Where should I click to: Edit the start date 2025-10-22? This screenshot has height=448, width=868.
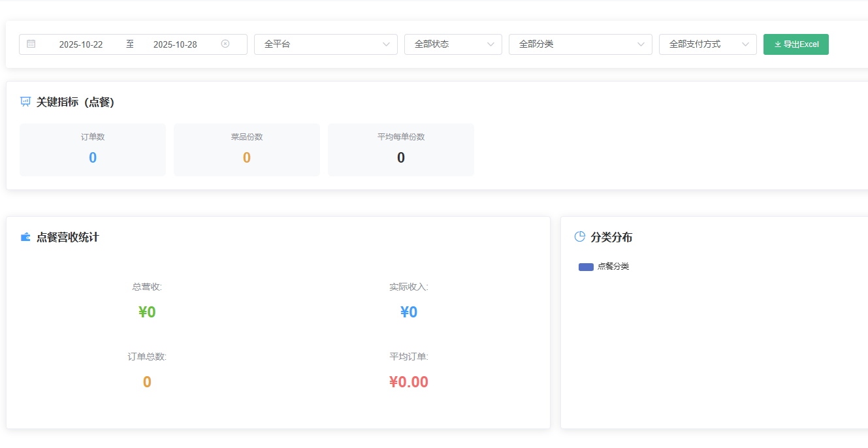pyautogui.click(x=81, y=44)
